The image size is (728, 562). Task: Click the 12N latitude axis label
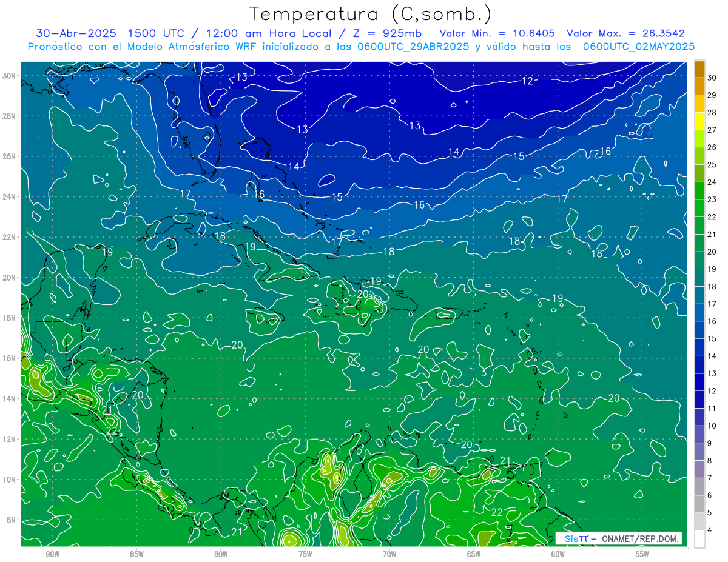[10, 439]
